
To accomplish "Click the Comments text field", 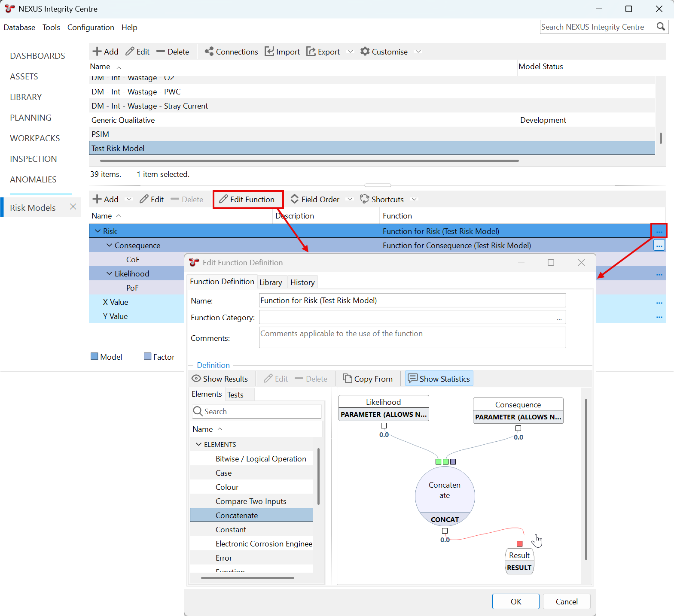I will 412,337.
